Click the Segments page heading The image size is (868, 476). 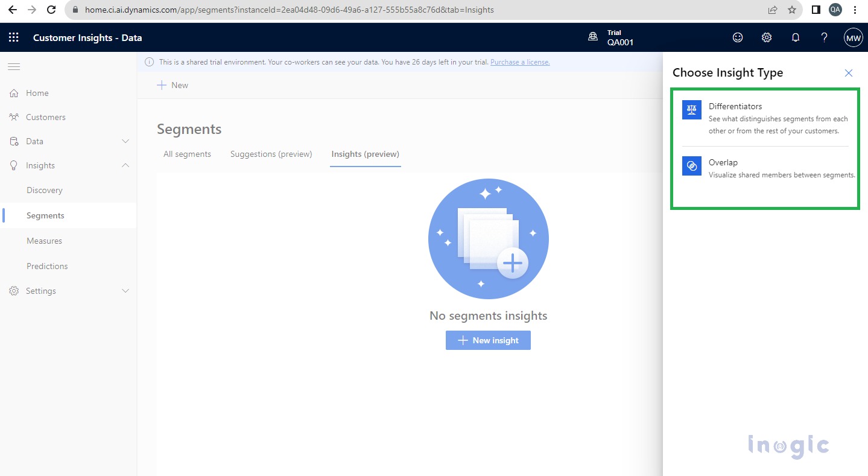[189, 129]
